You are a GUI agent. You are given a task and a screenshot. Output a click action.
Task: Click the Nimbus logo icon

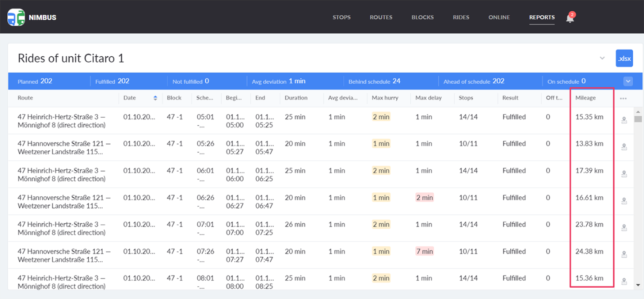pyautogui.click(x=16, y=17)
